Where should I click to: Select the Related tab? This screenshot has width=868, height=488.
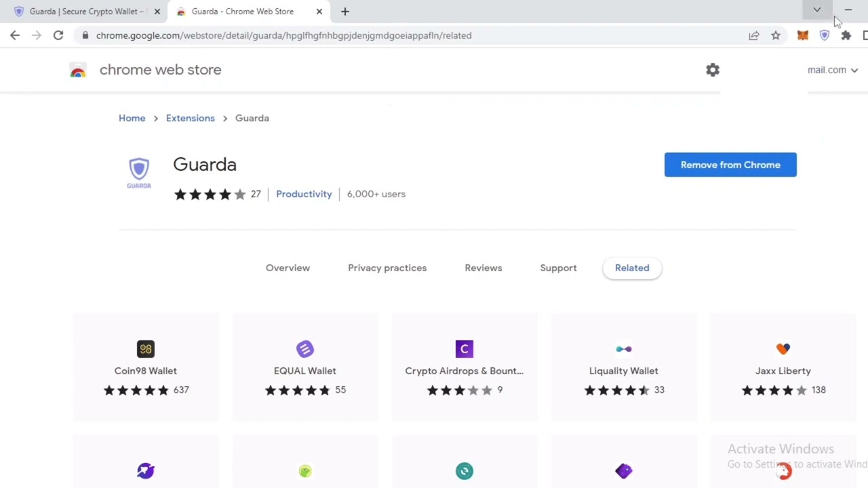click(x=632, y=268)
